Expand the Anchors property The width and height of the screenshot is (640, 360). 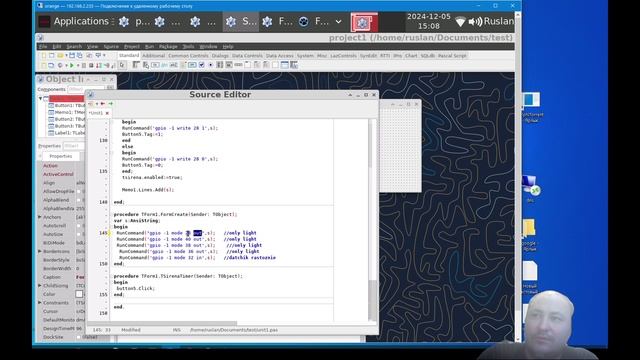click(x=40, y=217)
